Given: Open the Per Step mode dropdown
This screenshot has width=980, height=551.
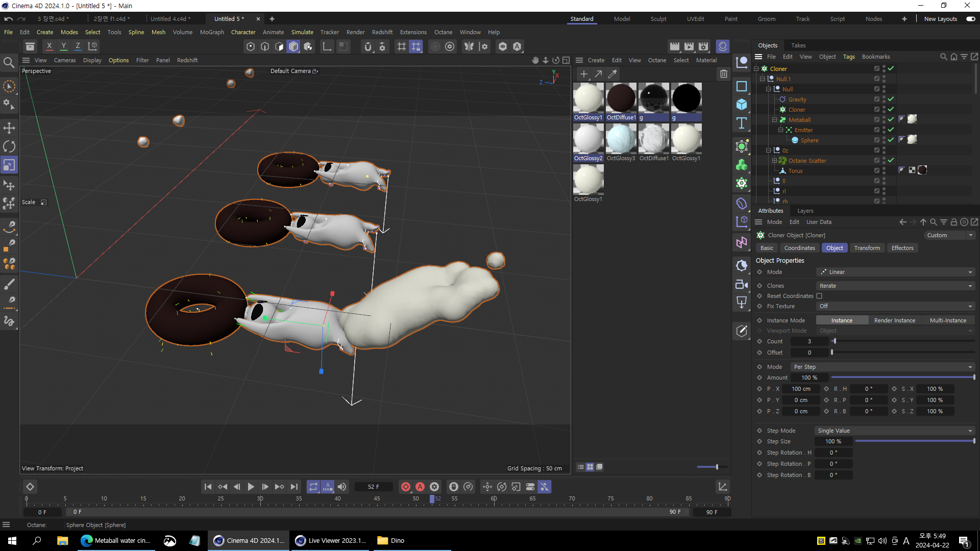Looking at the screenshot, I should click(x=883, y=367).
